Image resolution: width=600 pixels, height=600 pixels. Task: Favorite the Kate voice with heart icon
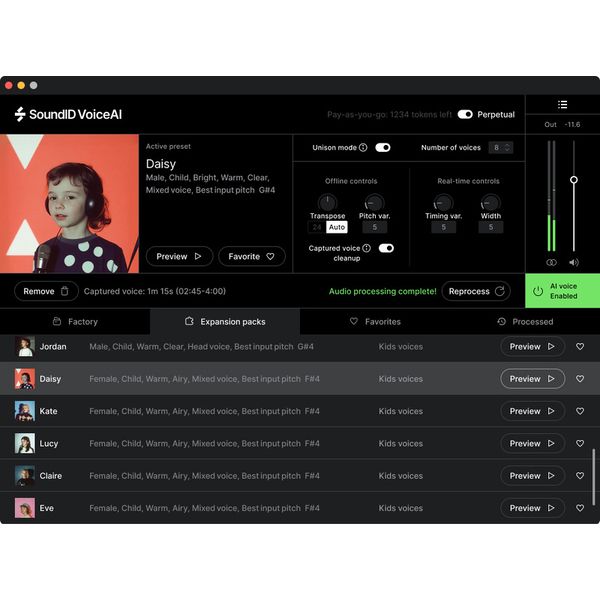580,411
